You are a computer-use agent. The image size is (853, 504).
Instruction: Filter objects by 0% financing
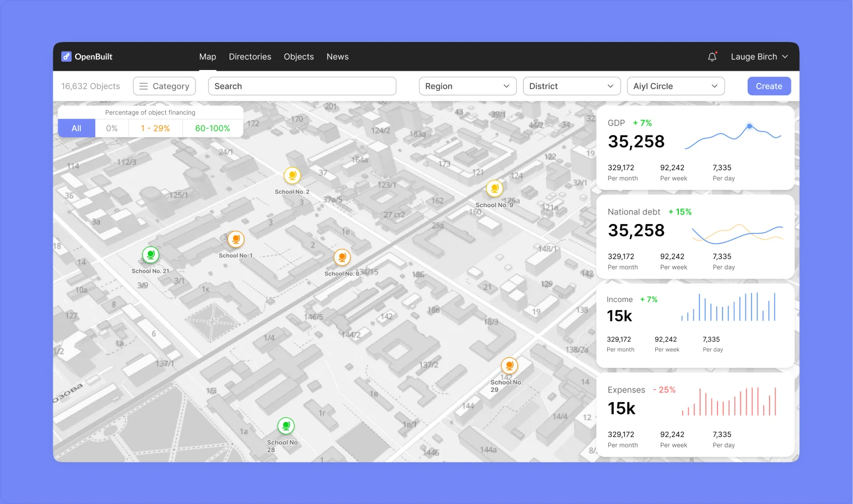[x=112, y=128]
